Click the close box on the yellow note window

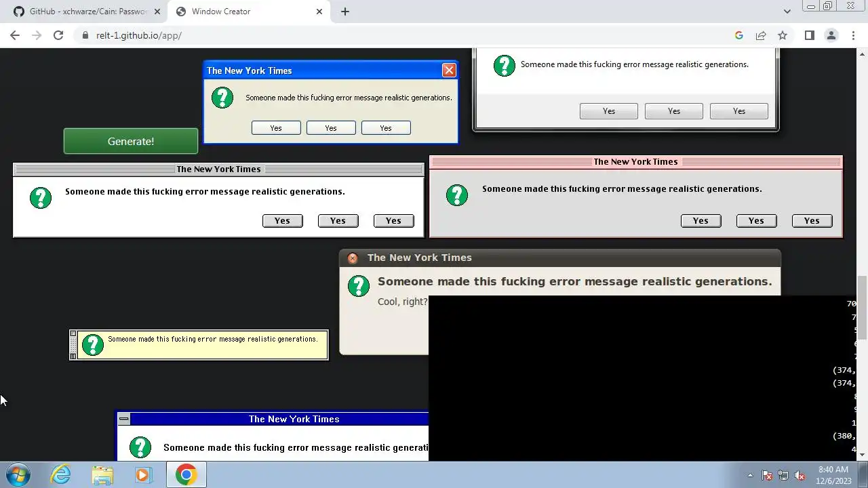(x=73, y=333)
